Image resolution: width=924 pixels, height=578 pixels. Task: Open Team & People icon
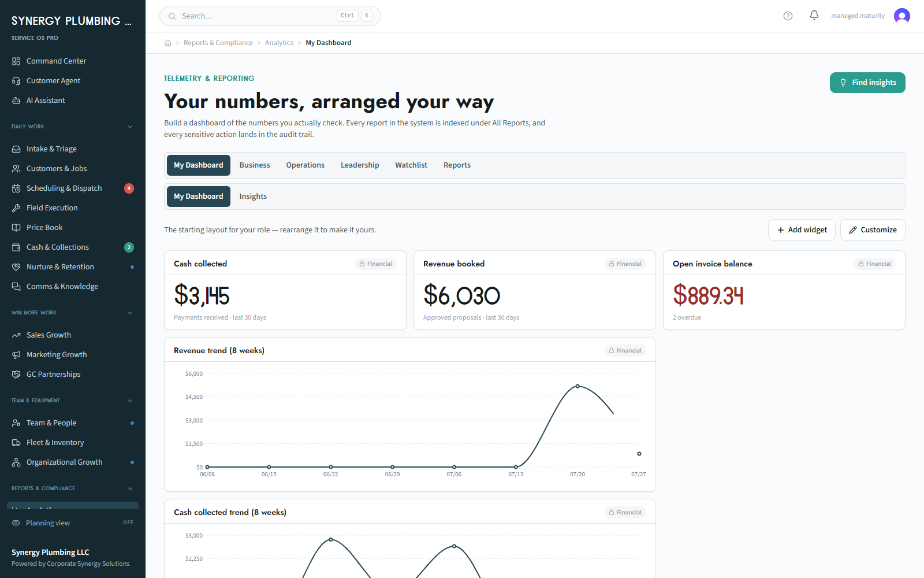point(16,423)
